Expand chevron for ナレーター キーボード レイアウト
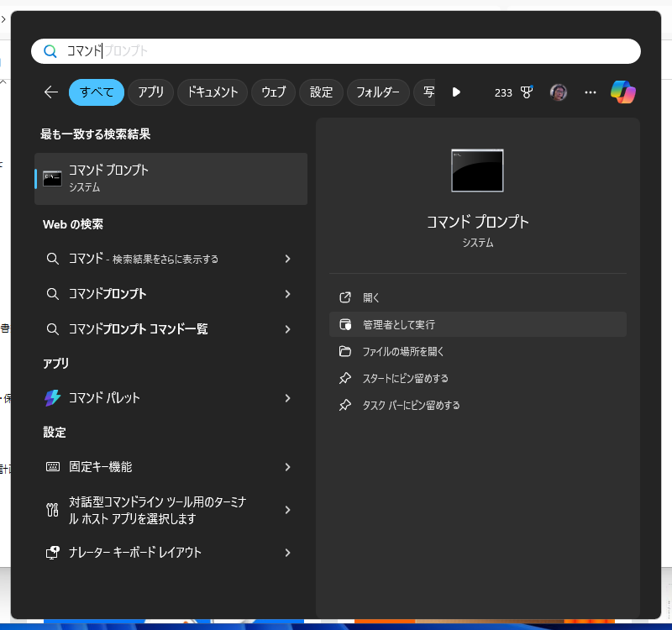The image size is (672, 630). pos(287,553)
